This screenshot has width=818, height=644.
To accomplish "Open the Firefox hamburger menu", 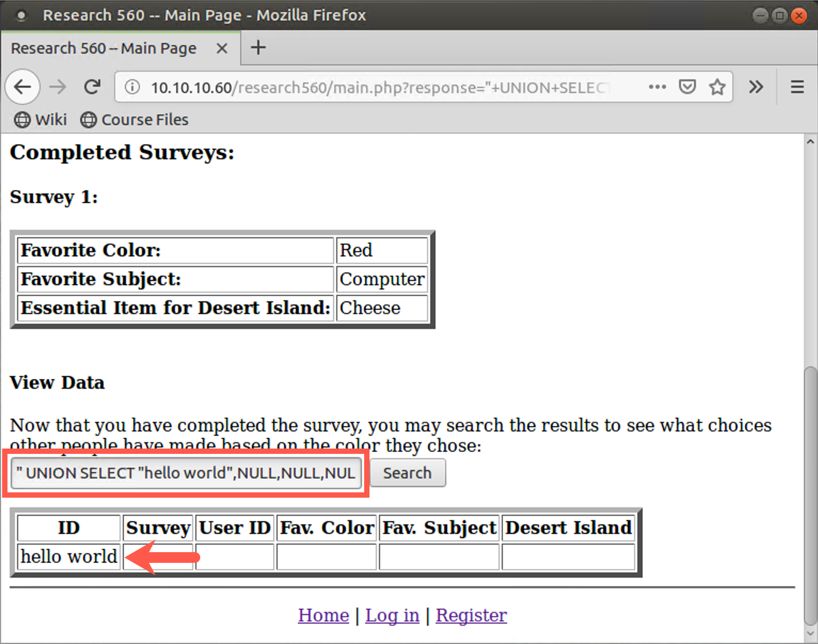I will point(796,87).
